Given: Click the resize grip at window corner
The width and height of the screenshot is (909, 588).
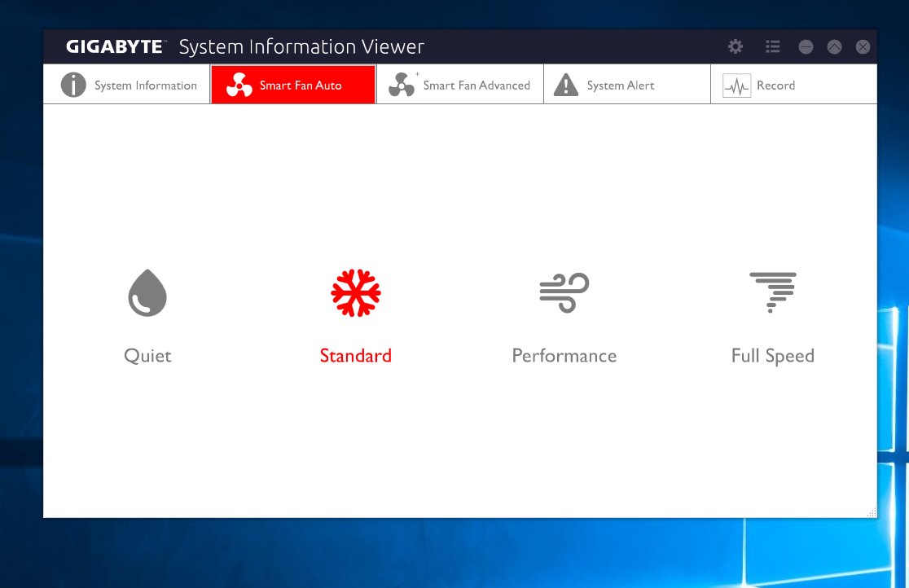Looking at the screenshot, I should coord(872,512).
